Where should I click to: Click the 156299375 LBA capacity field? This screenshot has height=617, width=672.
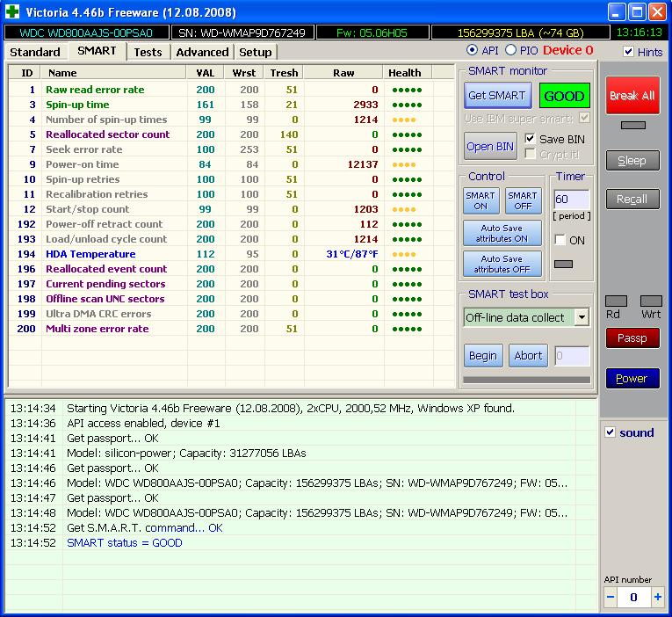[x=520, y=33]
